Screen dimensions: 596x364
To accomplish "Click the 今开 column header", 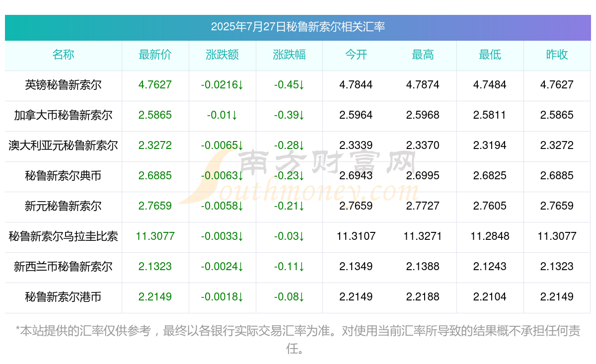I will pos(356,55).
